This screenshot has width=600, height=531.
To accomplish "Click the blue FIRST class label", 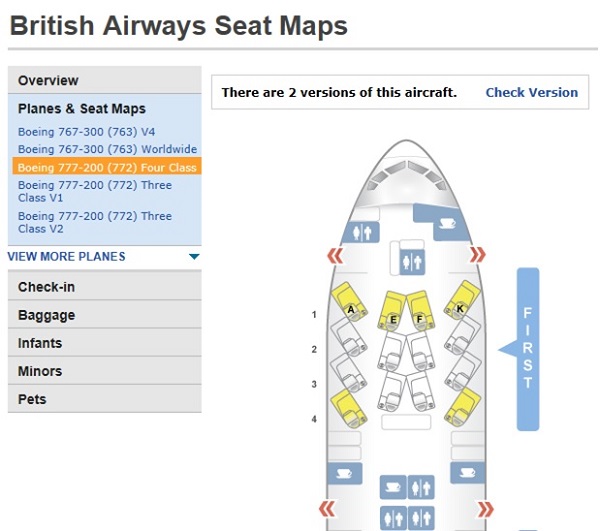I will 528,349.
